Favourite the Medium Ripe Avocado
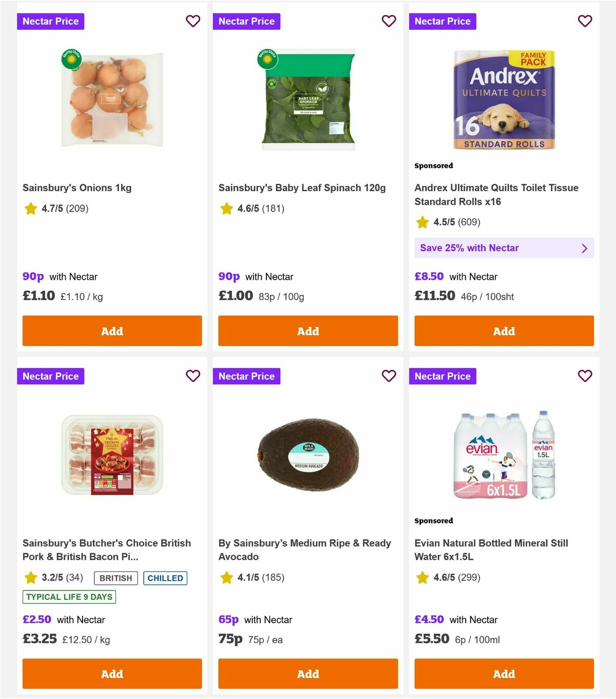Screen dimensions: 616x699 [389, 376]
